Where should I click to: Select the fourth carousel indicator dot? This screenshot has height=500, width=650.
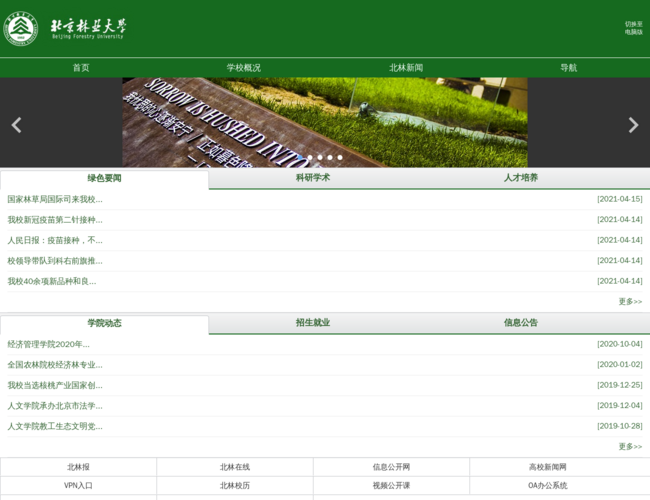coord(330,158)
